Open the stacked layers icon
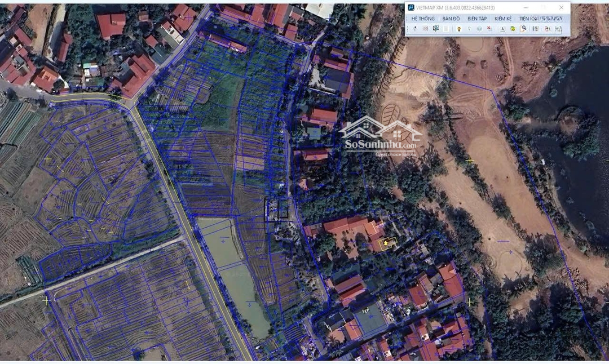 (x=479, y=29)
